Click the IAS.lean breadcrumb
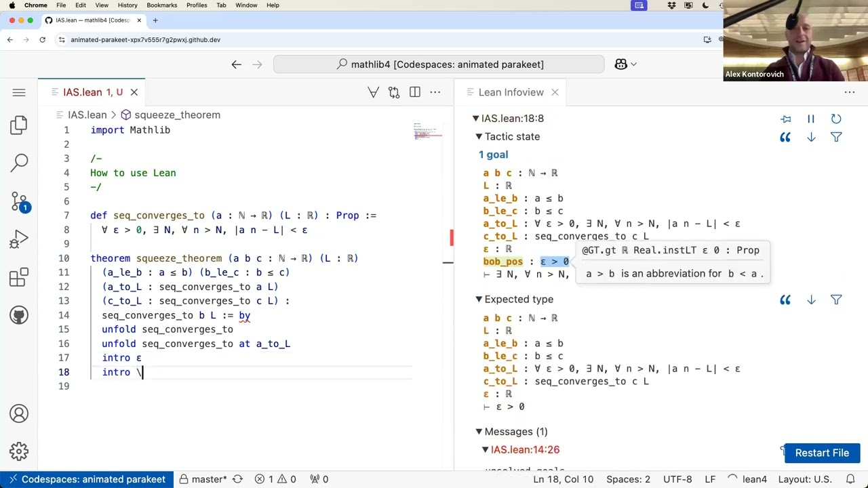Viewport: 868px width, 488px height. (87, 115)
